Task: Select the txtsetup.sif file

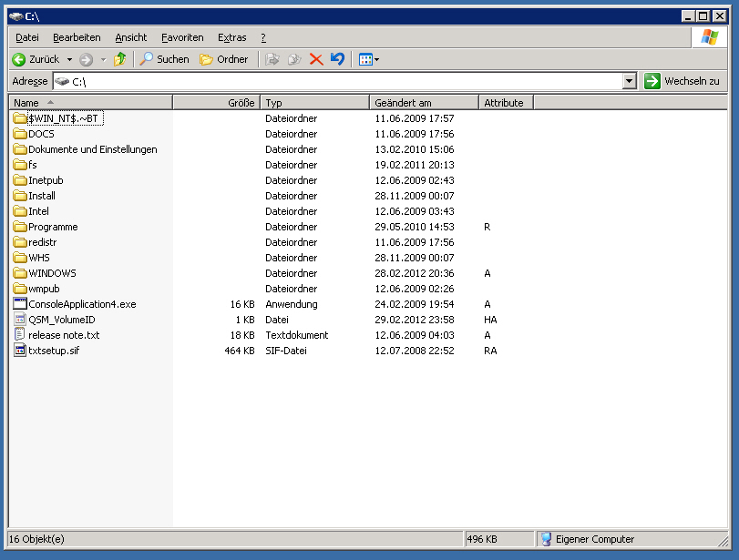Action: pyautogui.click(x=53, y=351)
